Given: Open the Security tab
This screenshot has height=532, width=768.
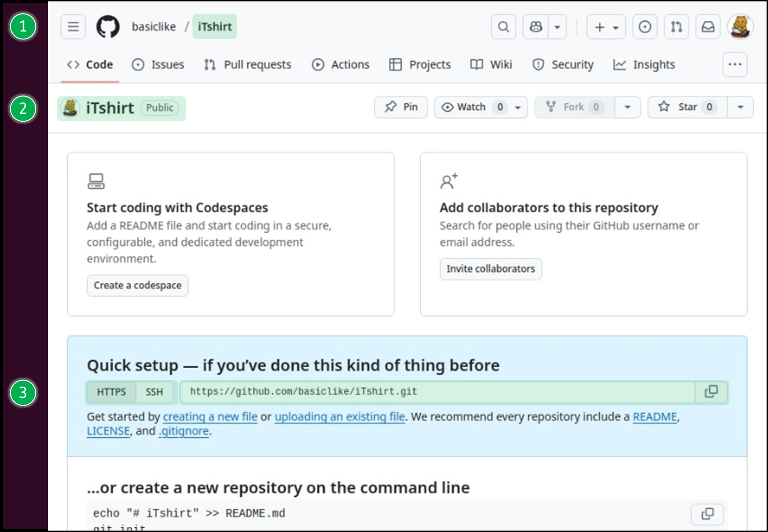Looking at the screenshot, I should [563, 64].
